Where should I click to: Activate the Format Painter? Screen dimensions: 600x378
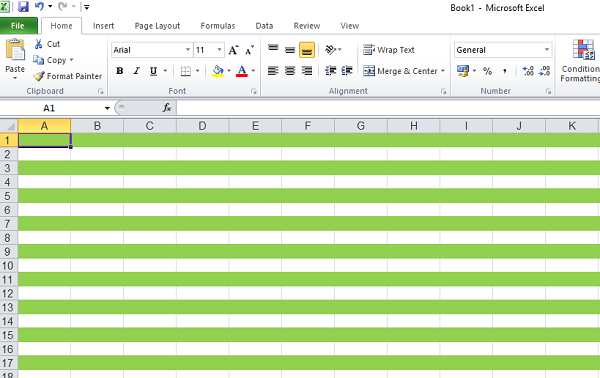point(68,76)
